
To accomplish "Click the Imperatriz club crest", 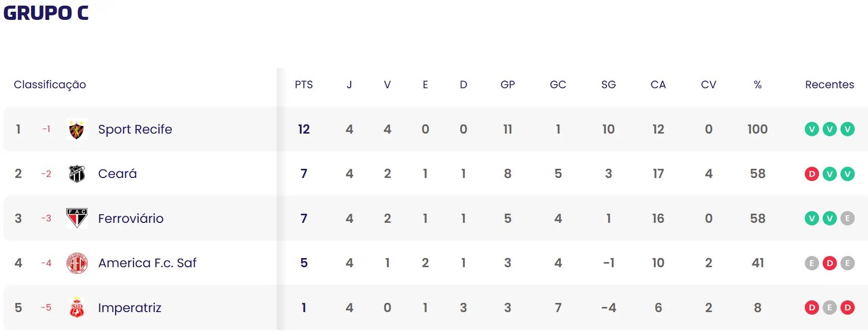I will coord(77,308).
